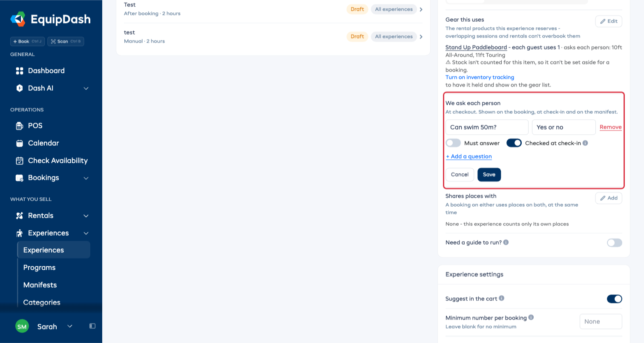Collapse the Experiences submenu chevron
The width and height of the screenshot is (644, 343).
86,233
